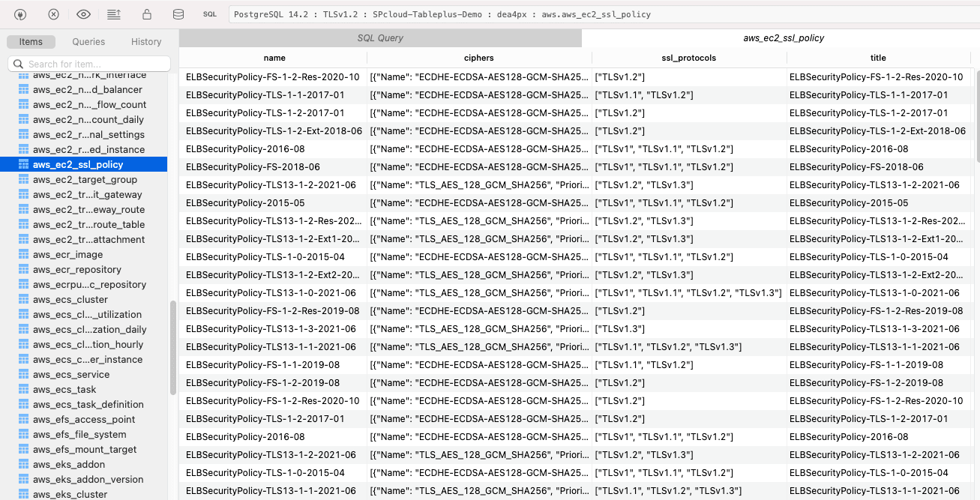Screen dimensions: 980x500
Task: Open aws_ecs_c...er_instance table in sidebar
Action: tap(88, 360)
